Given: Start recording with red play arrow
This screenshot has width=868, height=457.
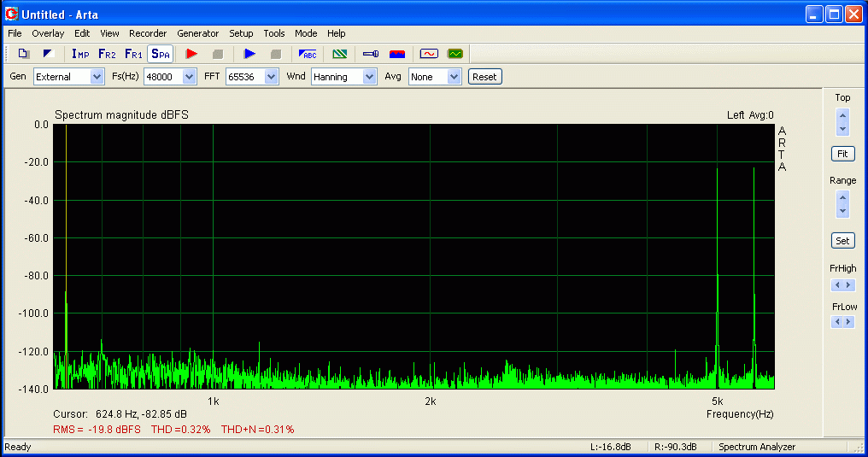Looking at the screenshot, I should point(191,54).
